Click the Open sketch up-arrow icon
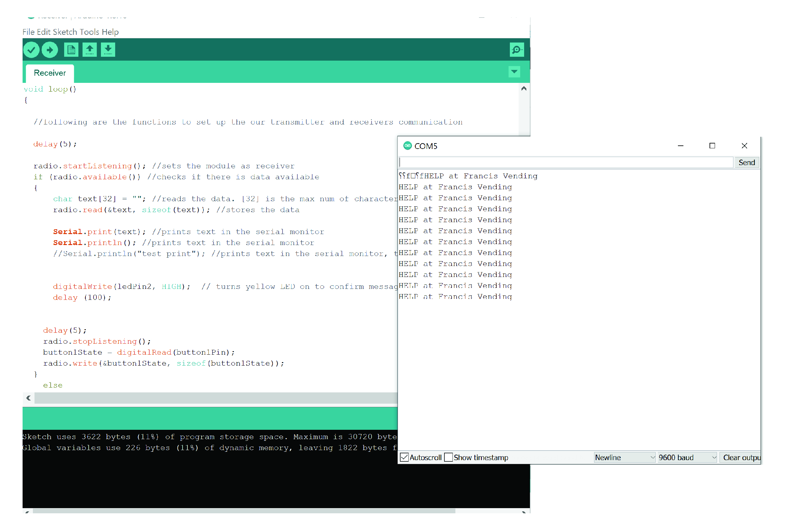 (x=90, y=50)
